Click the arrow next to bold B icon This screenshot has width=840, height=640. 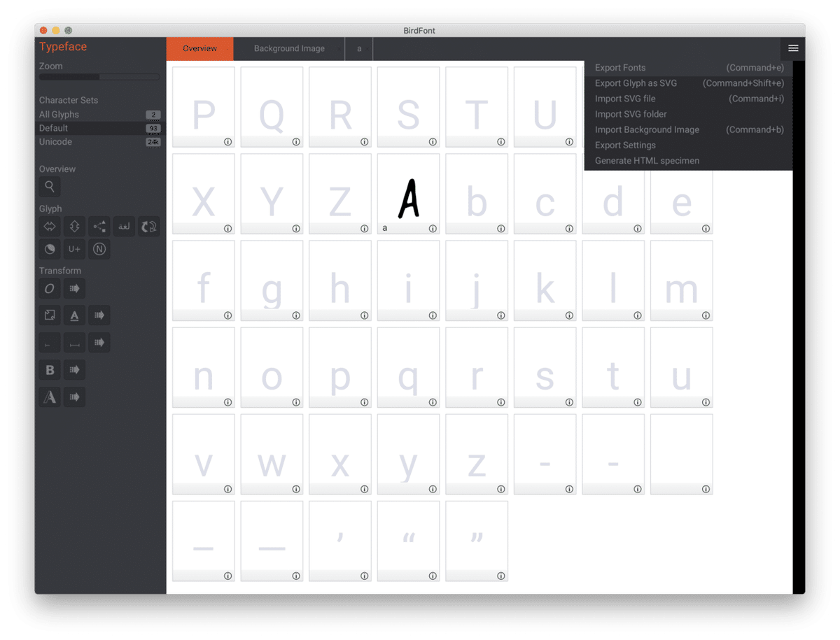point(74,370)
